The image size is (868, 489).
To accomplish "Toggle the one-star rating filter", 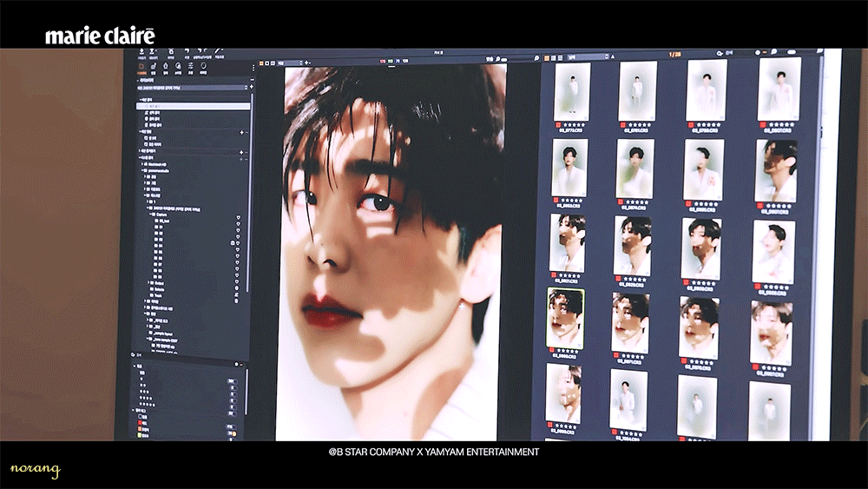I will point(141,379).
